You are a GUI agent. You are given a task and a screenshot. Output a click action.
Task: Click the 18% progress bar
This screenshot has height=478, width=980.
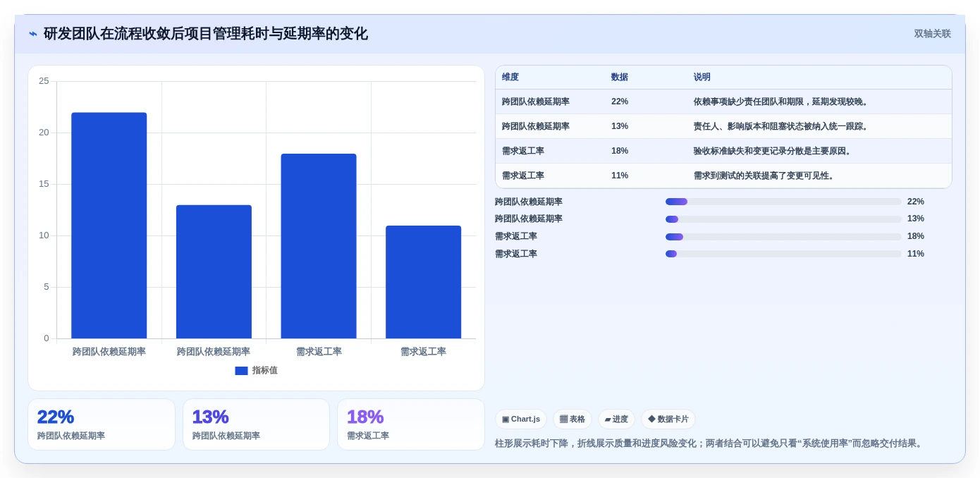pyautogui.click(x=783, y=237)
